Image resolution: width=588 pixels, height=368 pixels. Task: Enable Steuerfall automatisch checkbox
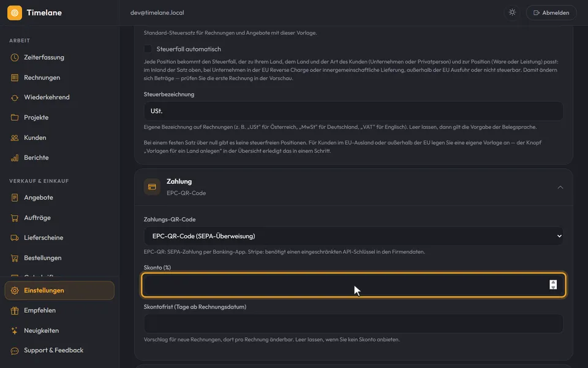pyautogui.click(x=148, y=49)
